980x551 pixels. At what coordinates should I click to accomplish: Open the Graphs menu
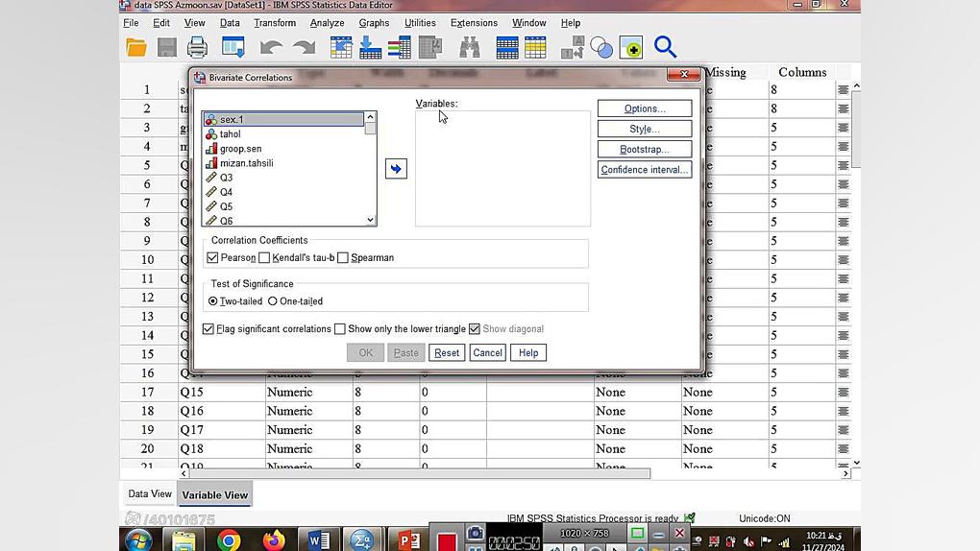click(x=374, y=22)
